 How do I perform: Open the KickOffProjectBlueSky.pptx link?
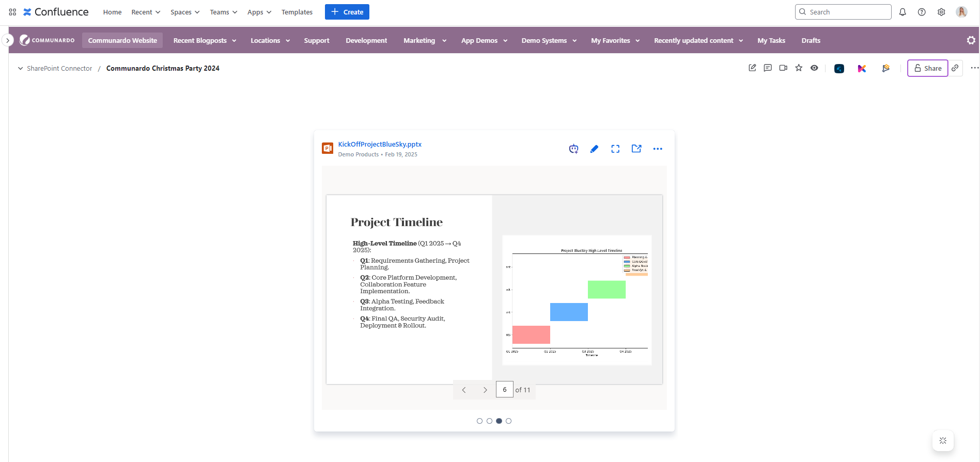coord(380,145)
